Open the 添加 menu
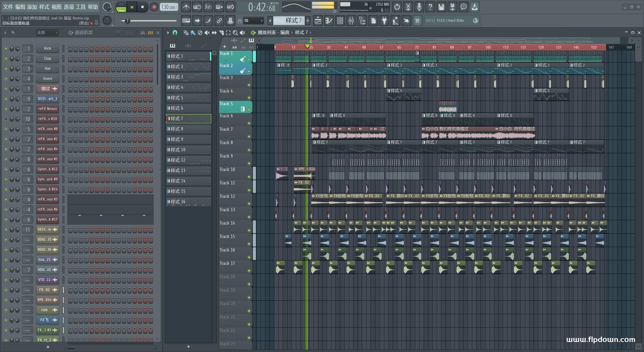The image size is (644, 352). coord(32,7)
